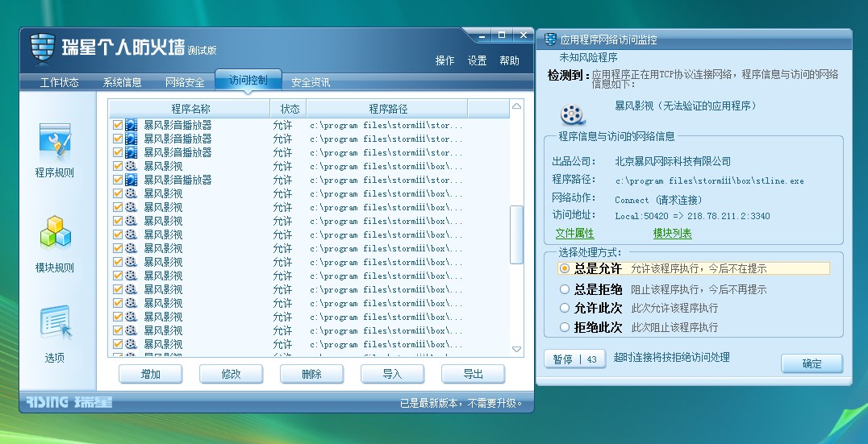Viewport: 868px width, 444px height.
Task: Click the film reel icon in monitor dialog
Action: tap(572, 114)
